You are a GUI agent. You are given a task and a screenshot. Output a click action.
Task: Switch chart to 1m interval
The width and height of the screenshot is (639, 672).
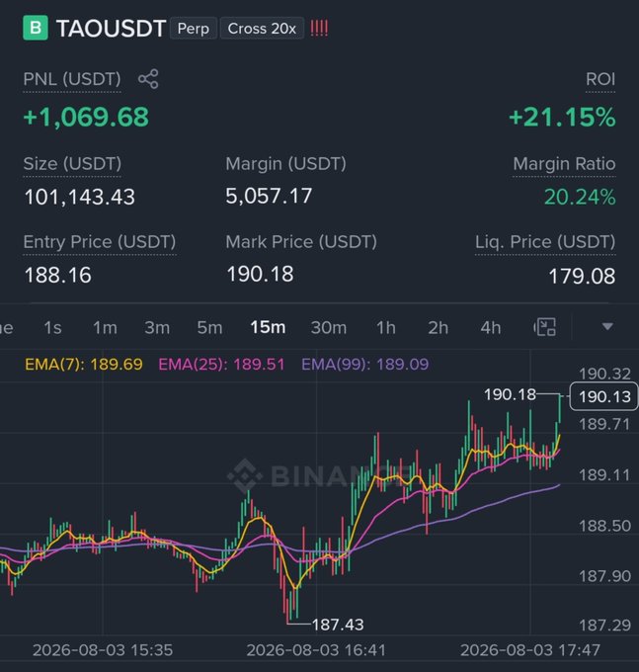click(105, 328)
